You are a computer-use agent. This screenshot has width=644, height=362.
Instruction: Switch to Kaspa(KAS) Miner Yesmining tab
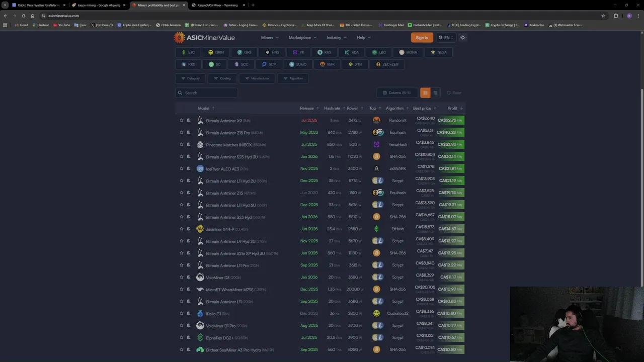coord(218,5)
